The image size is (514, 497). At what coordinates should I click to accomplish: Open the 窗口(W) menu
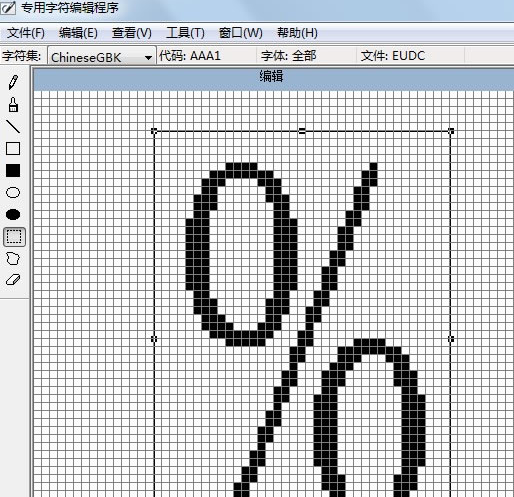pyautogui.click(x=240, y=33)
